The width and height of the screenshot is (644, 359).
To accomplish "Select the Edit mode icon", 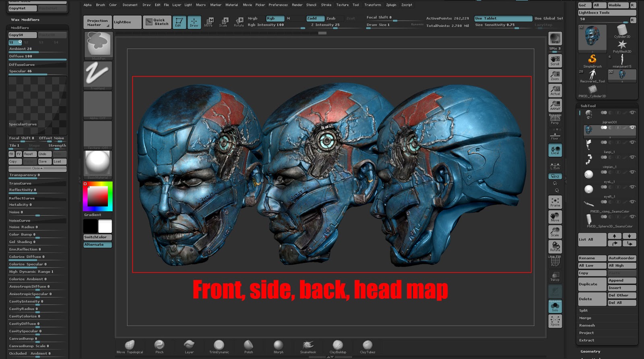I will pos(179,22).
